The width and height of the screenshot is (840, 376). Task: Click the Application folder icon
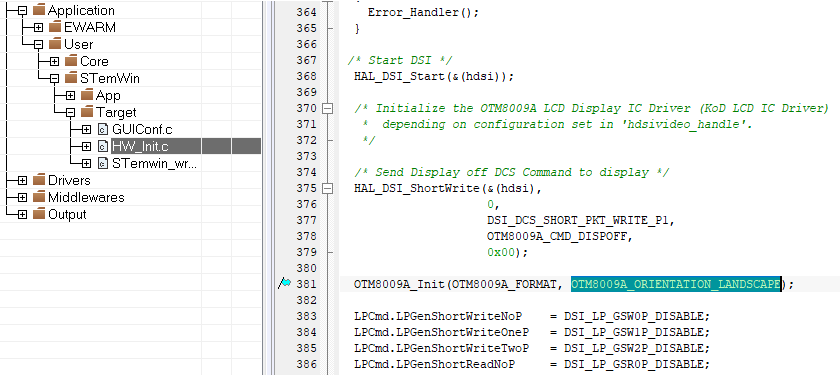click(x=39, y=11)
